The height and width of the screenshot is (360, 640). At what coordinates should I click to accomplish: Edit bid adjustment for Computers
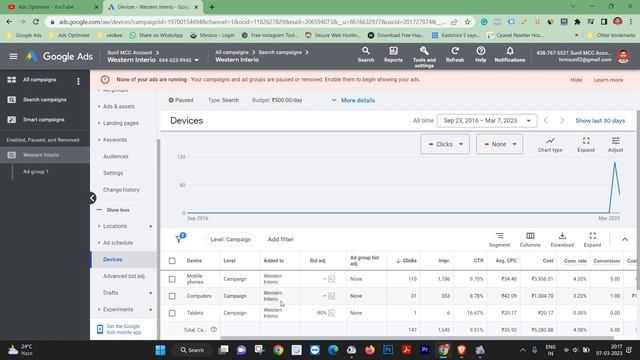pyautogui.click(x=331, y=296)
